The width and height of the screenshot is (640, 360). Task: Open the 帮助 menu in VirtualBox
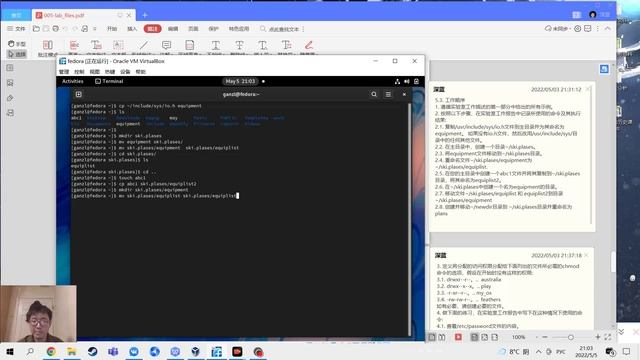coord(140,72)
